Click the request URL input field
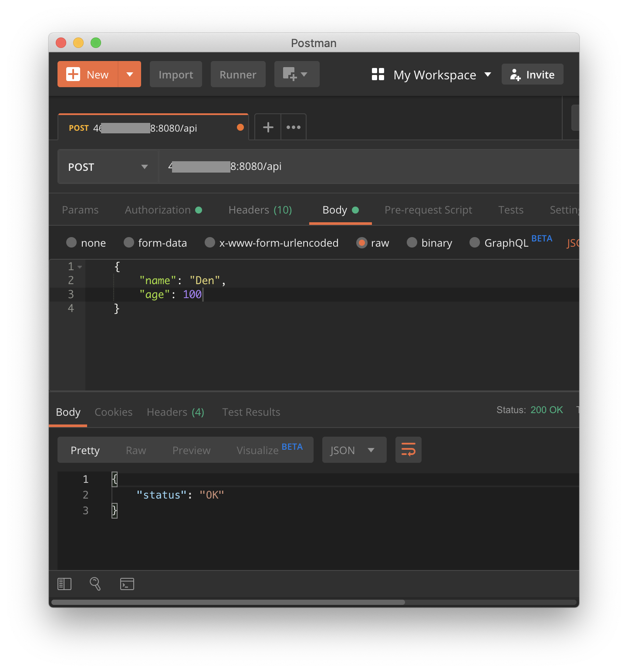Screen dimensions: 628x672 [369, 166]
